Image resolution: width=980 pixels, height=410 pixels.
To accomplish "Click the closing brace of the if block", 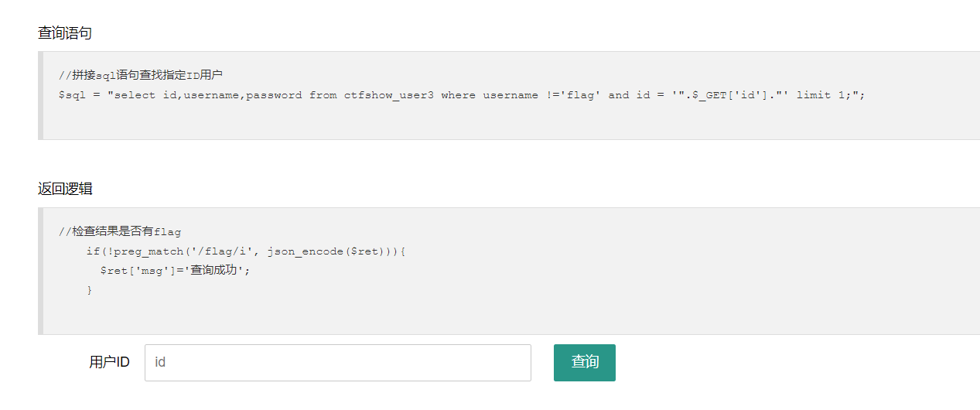I will [90, 290].
